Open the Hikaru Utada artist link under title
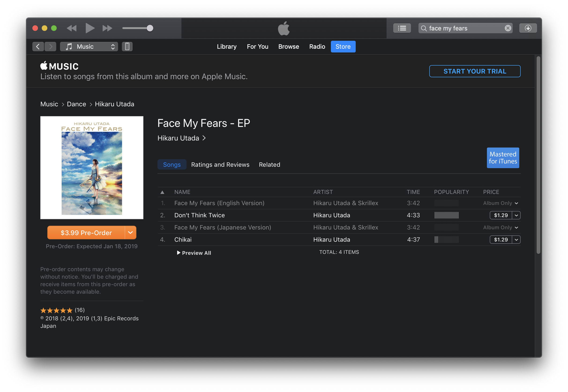The image size is (568, 392). tap(181, 138)
